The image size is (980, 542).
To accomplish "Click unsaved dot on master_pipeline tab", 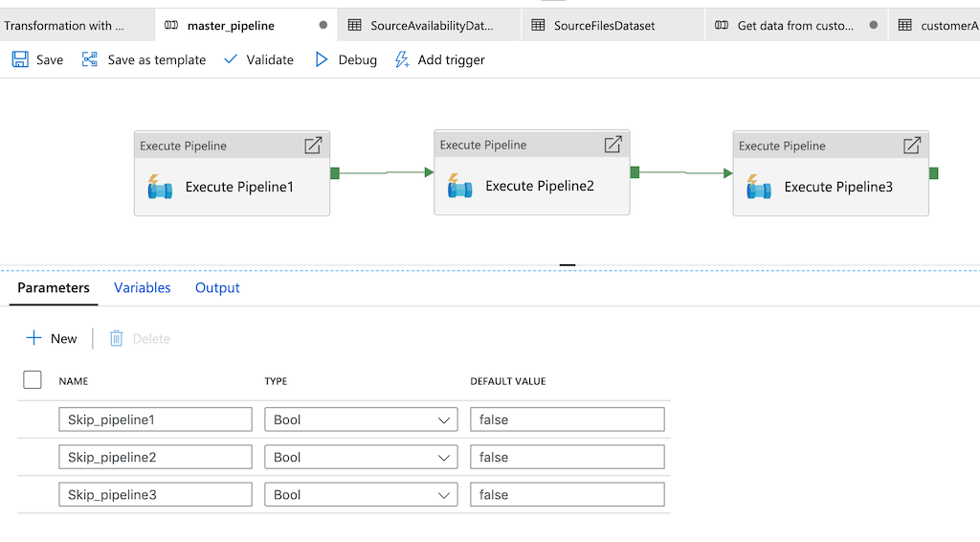I will [323, 25].
